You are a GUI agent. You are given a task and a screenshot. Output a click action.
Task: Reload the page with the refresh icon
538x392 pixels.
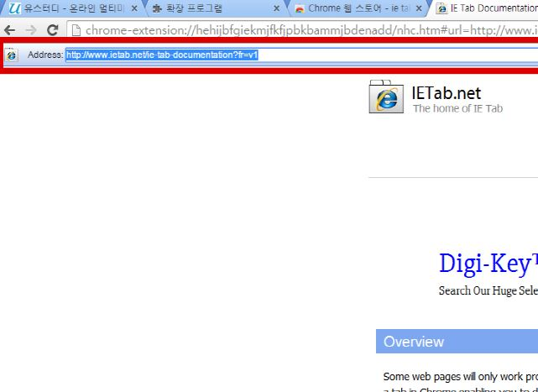coord(52,30)
